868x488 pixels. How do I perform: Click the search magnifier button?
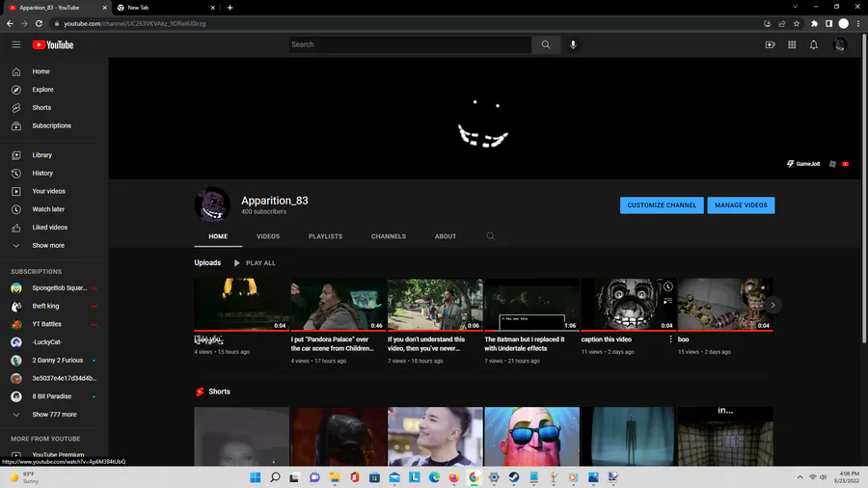click(546, 44)
